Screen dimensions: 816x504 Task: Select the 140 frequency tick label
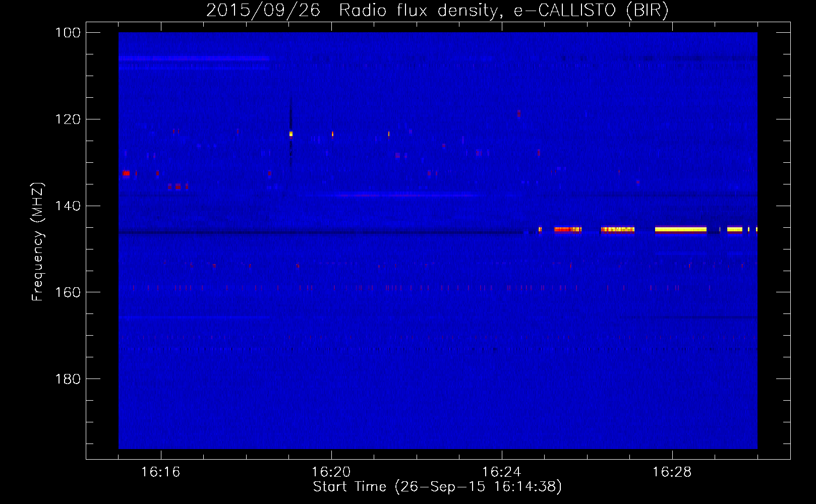68,206
